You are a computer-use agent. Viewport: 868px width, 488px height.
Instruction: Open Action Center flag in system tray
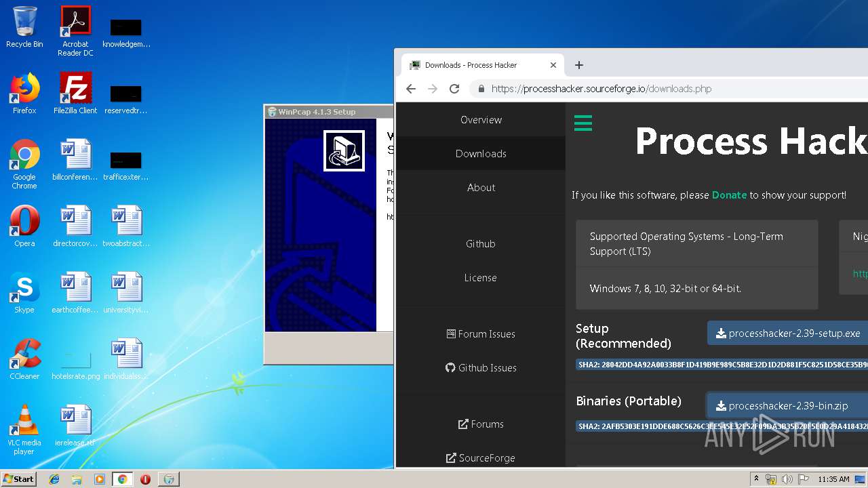tap(803, 479)
